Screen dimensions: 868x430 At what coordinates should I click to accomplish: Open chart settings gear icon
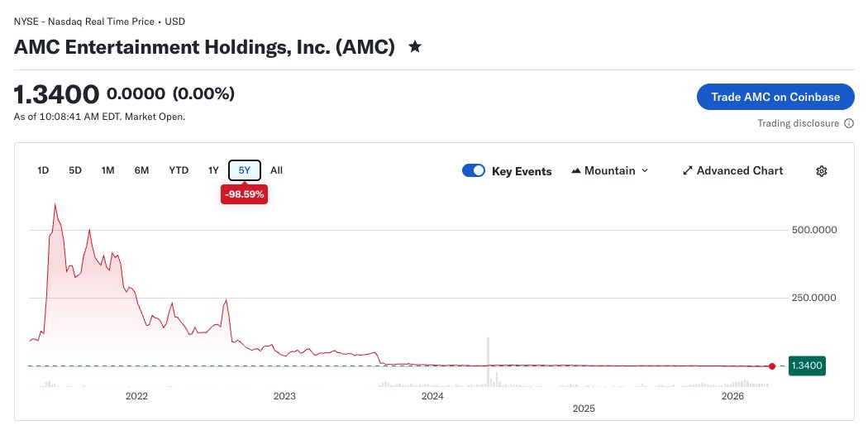821,171
